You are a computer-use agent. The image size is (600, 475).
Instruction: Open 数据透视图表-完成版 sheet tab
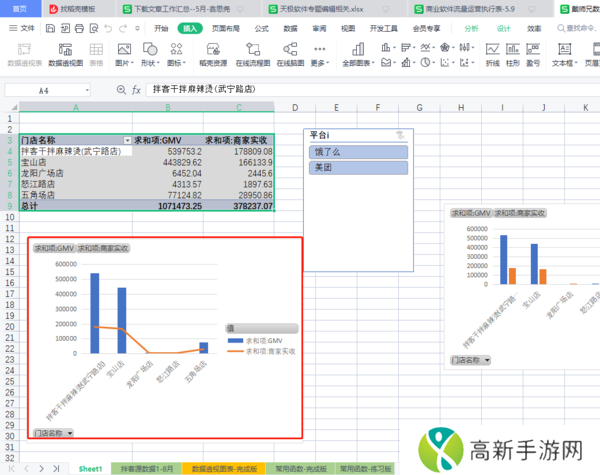pyautogui.click(x=224, y=468)
